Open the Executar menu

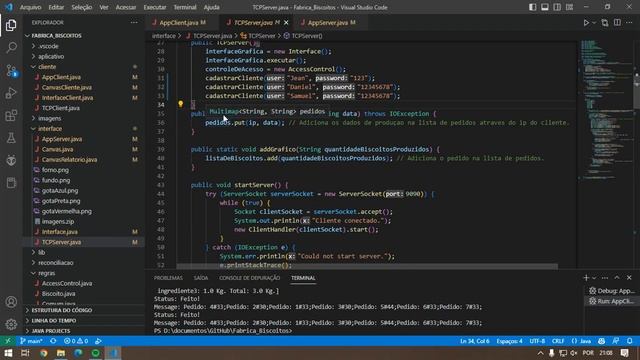pos(155,7)
